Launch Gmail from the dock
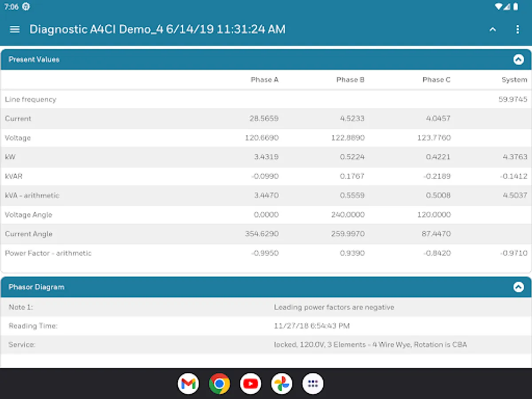This screenshot has height=399, width=532. (188, 383)
